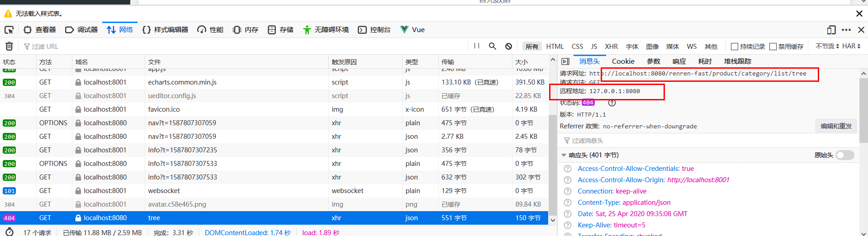Filter requests by XHR type
The height and width of the screenshot is (236, 868).
pyautogui.click(x=611, y=47)
